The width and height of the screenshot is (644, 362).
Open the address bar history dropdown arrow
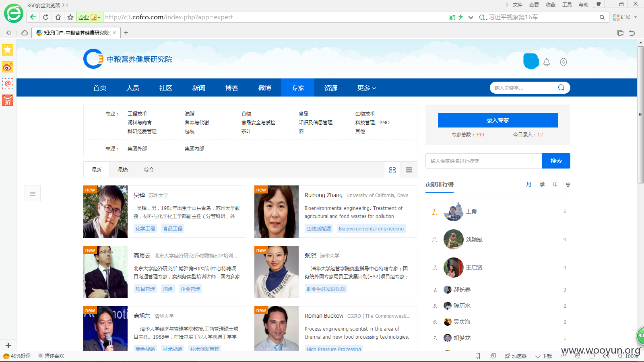[x=471, y=17]
